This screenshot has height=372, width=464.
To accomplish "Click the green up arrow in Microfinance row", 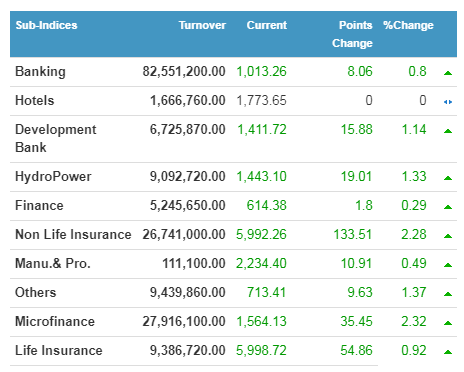I will click(x=448, y=323).
